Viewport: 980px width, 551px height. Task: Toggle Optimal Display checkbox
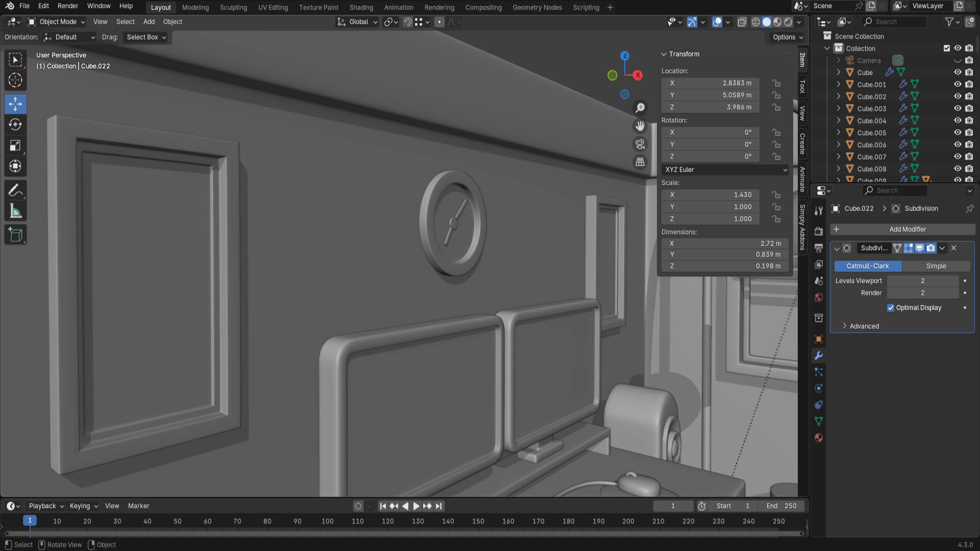(x=891, y=308)
